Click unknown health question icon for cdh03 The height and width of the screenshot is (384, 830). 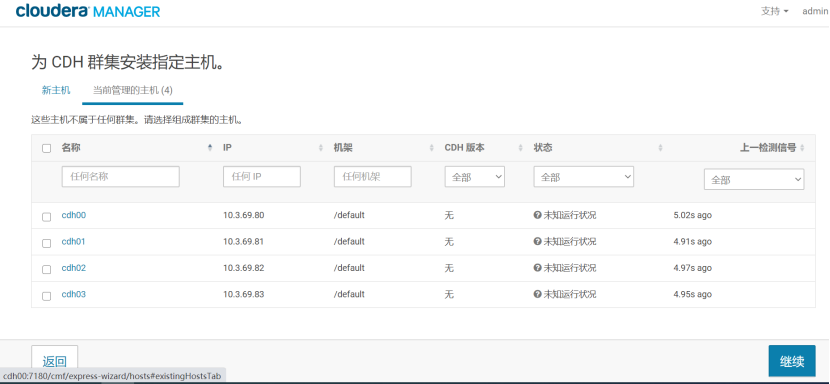537,294
